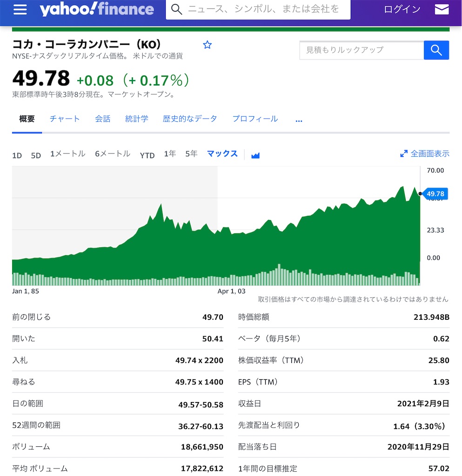This screenshot has height=476, width=462.
Task: Click the dividend value 1.64 (3.30%)
Action: [x=419, y=426]
